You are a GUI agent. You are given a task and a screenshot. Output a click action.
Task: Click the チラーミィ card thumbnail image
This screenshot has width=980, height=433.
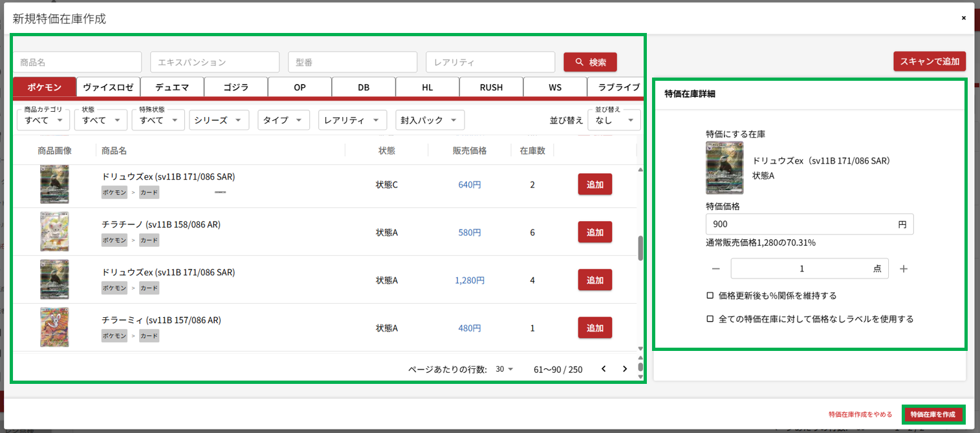[x=54, y=328]
